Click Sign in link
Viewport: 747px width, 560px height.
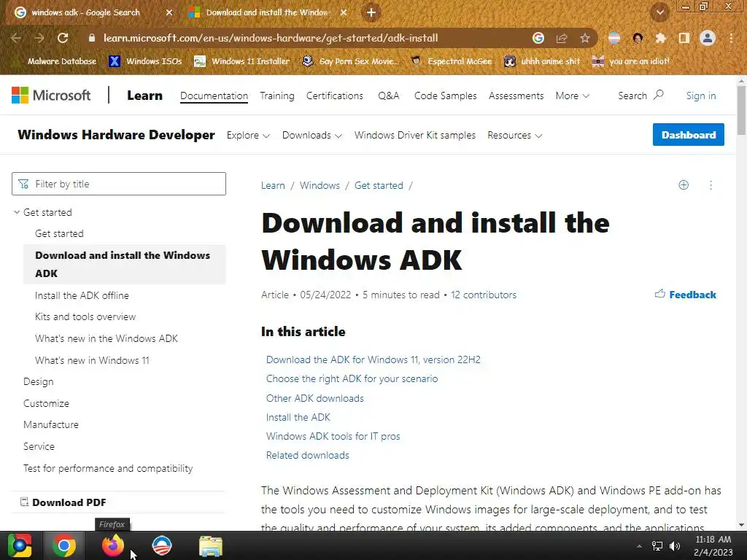click(701, 96)
